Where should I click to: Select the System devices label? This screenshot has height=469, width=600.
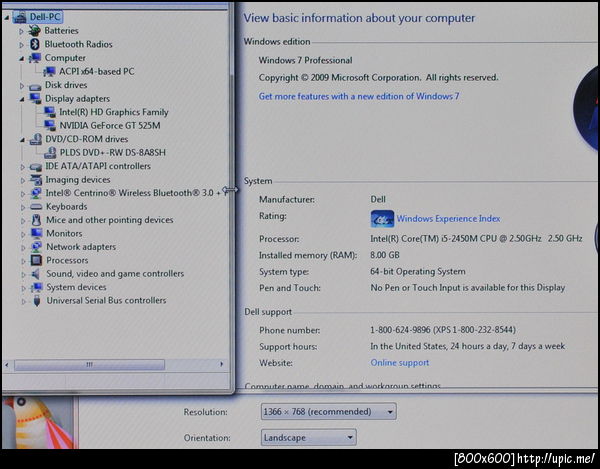coord(77,287)
